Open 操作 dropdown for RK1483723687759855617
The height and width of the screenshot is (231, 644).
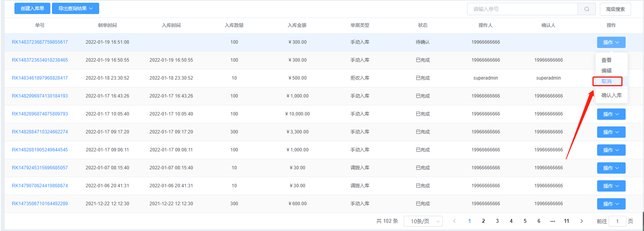(x=611, y=43)
